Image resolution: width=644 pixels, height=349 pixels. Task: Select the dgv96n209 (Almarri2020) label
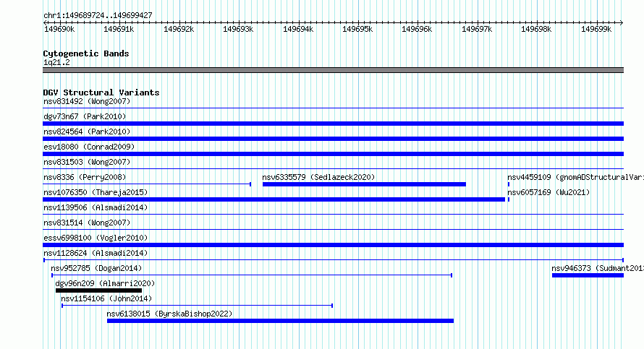tap(105, 283)
